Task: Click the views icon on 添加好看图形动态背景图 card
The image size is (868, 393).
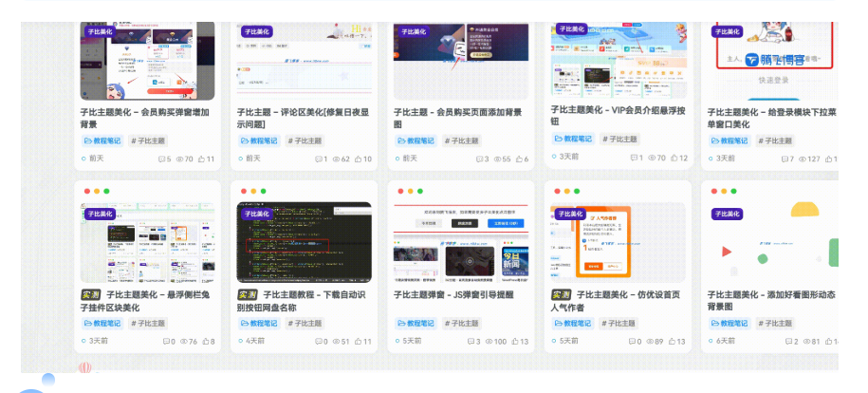Action: coord(807,342)
